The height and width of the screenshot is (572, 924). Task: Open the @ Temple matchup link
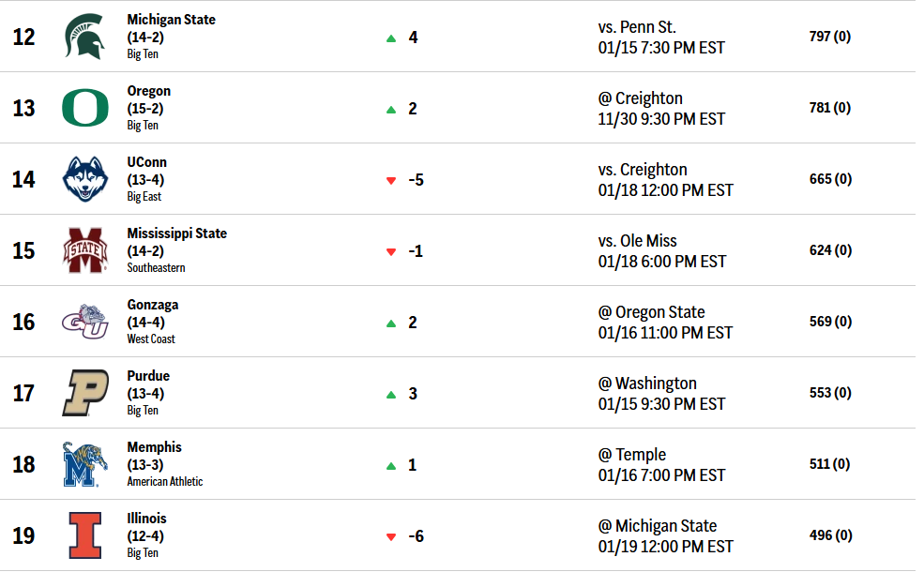[x=631, y=455]
